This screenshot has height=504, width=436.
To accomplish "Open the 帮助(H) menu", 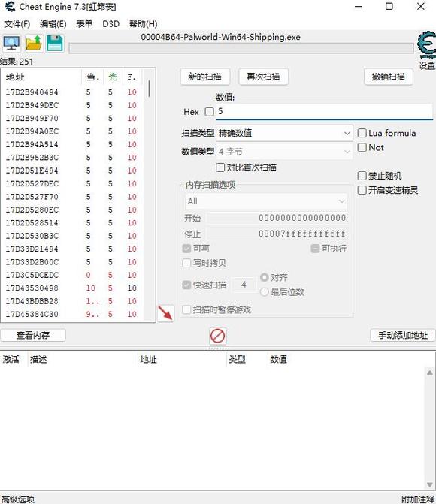I will click(x=143, y=24).
